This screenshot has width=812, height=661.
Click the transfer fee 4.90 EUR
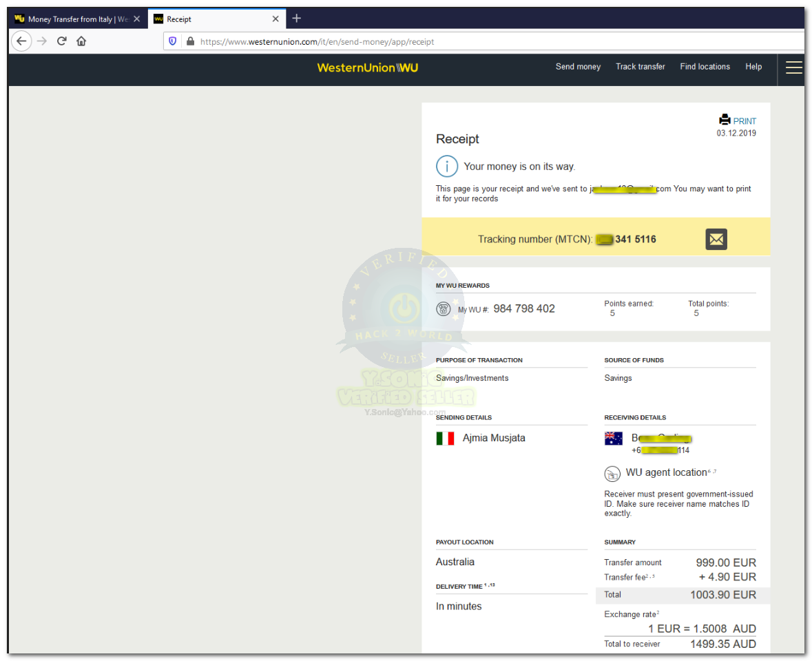point(727,577)
